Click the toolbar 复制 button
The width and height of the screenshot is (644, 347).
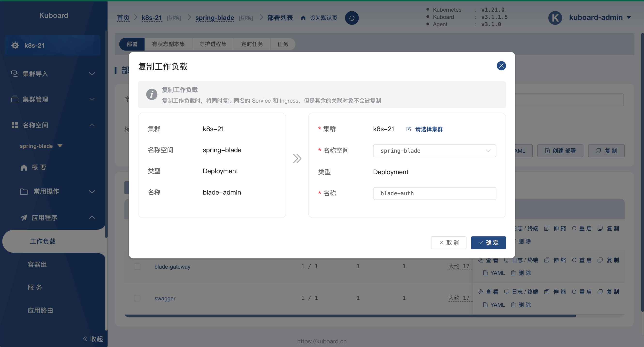tap(606, 151)
